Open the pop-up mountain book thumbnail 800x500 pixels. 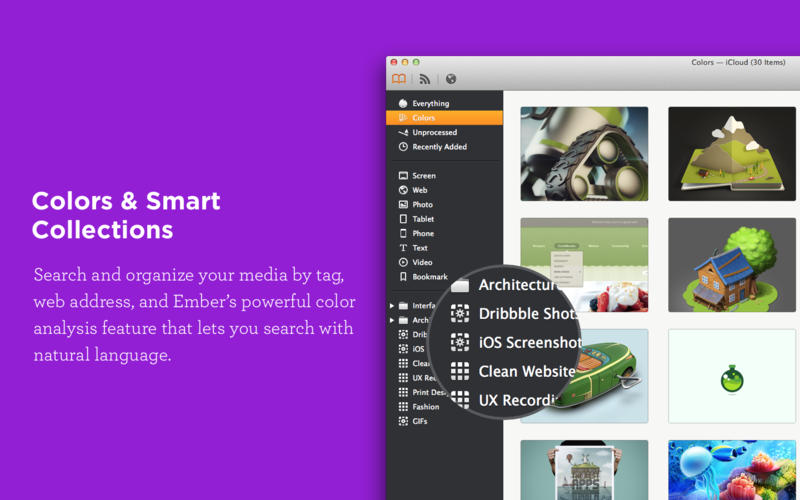pyautogui.click(x=732, y=154)
